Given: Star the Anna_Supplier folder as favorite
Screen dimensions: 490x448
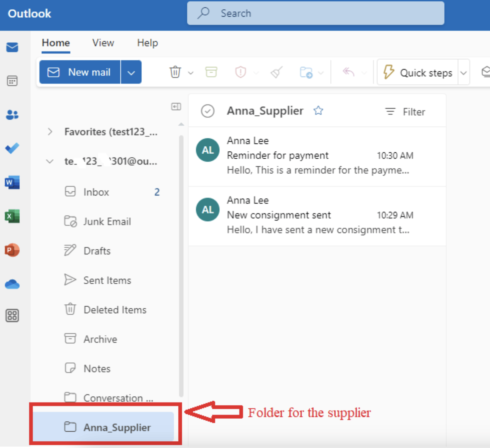Looking at the screenshot, I should click(x=318, y=110).
